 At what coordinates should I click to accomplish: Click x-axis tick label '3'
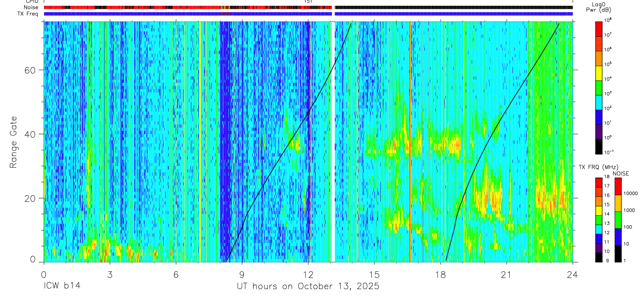coord(110,274)
